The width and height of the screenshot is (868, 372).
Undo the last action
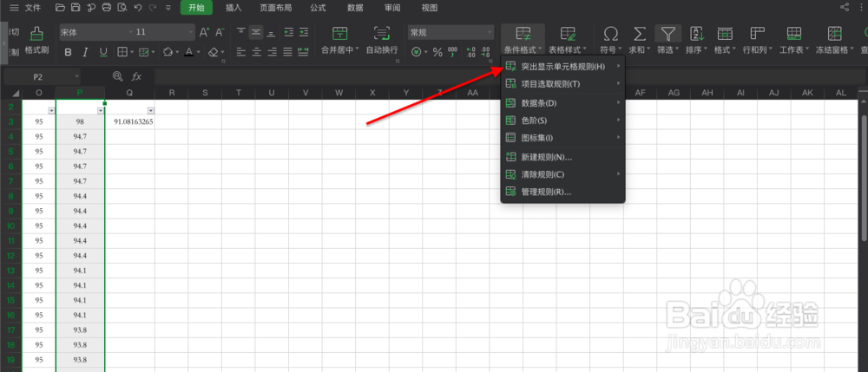click(138, 8)
